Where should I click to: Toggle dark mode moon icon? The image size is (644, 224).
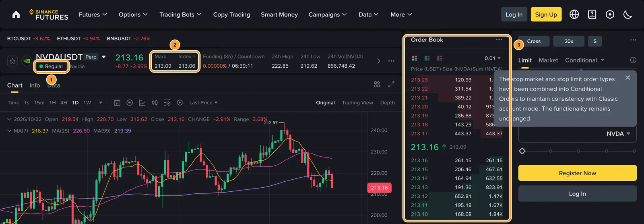click(x=627, y=15)
